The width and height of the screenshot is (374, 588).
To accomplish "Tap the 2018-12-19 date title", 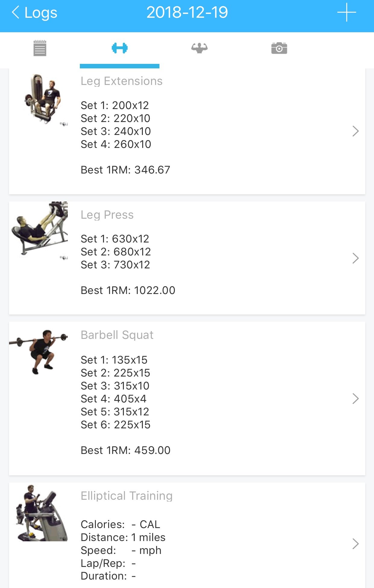I will [x=187, y=13].
